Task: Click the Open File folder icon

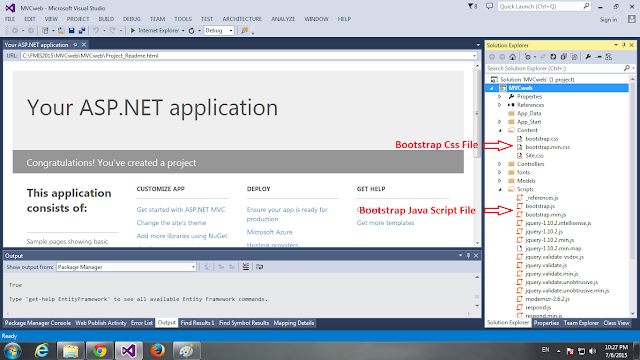Action: pos(61,31)
